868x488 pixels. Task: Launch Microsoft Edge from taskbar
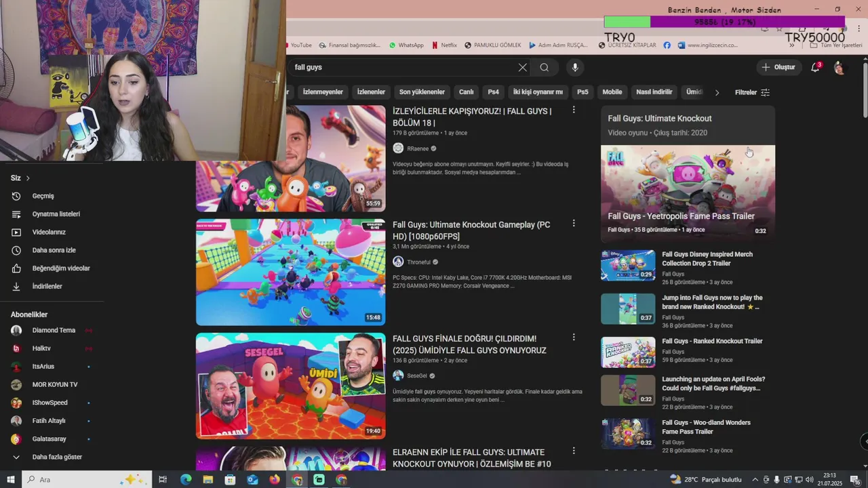[x=186, y=480]
